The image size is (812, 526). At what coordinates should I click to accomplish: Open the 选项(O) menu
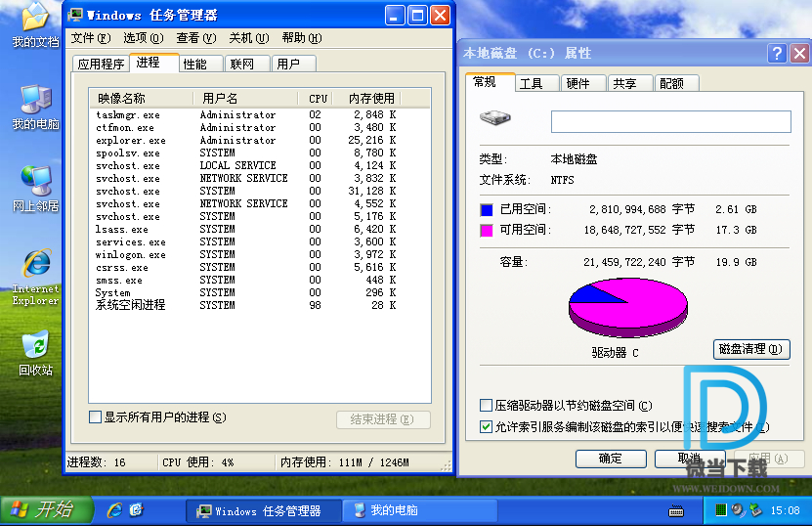point(144,38)
